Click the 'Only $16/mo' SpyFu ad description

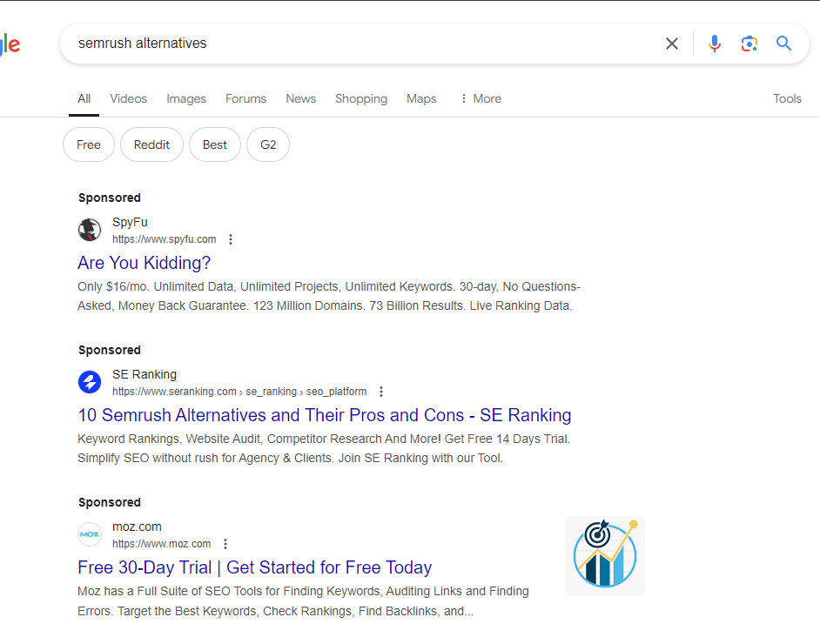click(x=329, y=297)
